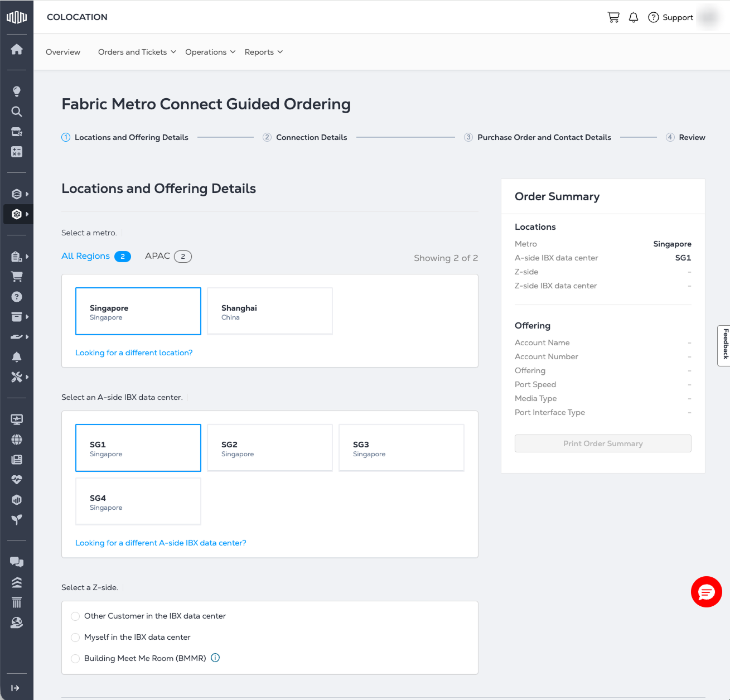Open the shopping cart in the top bar
The height and width of the screenshot is (700, 730).
tap(613, 17)
